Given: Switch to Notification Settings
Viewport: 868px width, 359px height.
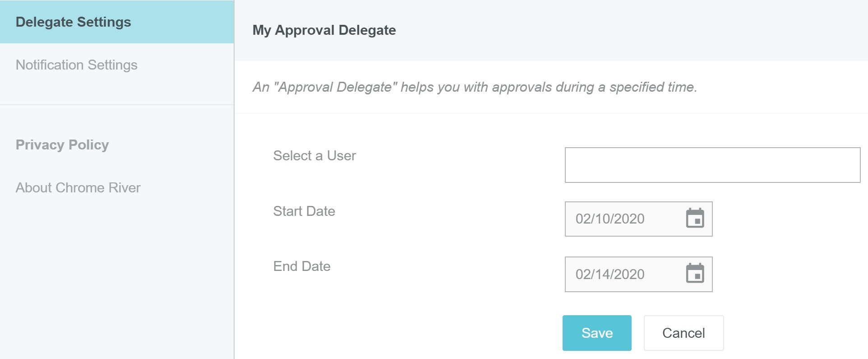Looking at the screenshot, I should click(76, 65).
